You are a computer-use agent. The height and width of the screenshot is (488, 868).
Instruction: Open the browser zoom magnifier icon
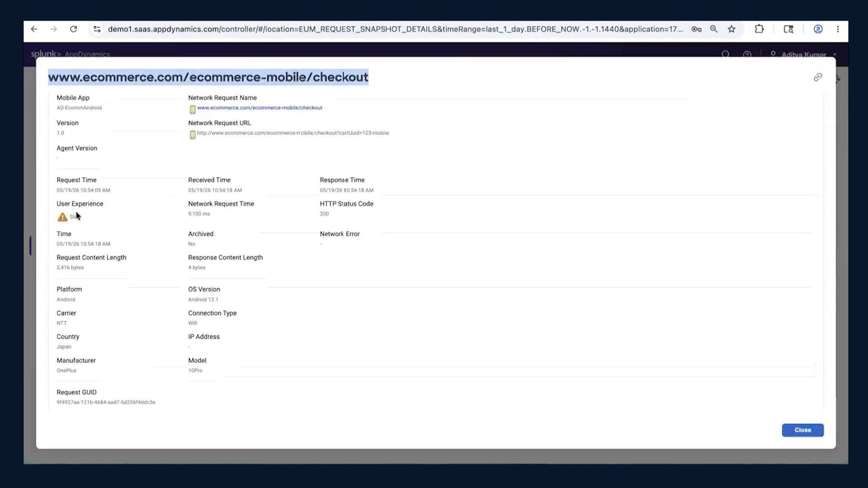(x=714, y=29)
